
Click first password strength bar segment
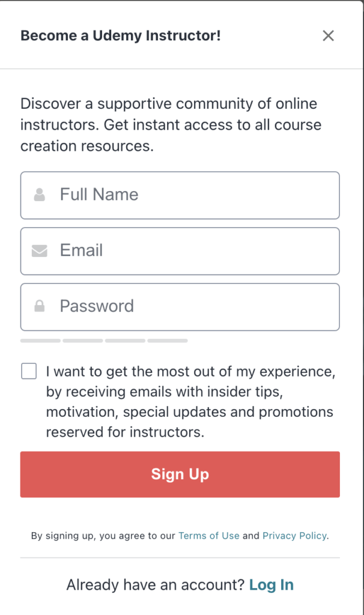[40, 341]
